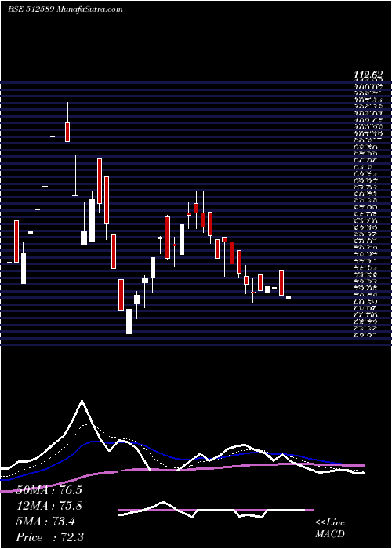Screen dimensions: 392x549
Task: Click the BSE 512589 MunafaSutra.com title text
Action: (65, 9)
